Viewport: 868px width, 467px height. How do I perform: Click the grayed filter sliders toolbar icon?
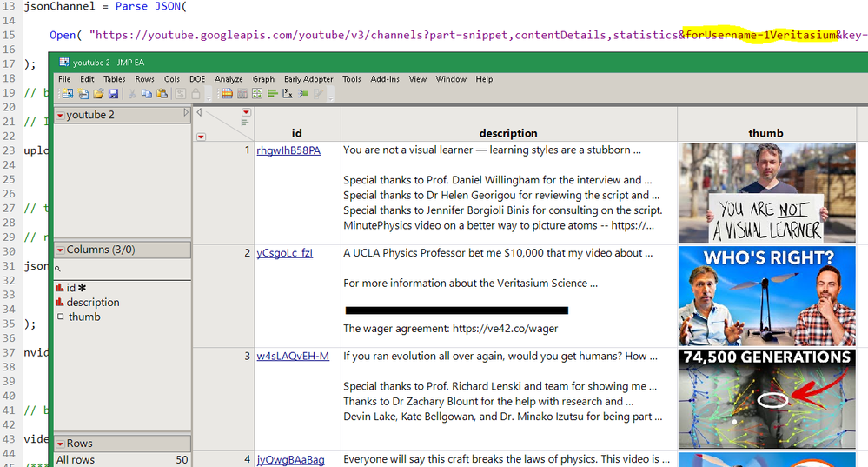tap(181, 94)
